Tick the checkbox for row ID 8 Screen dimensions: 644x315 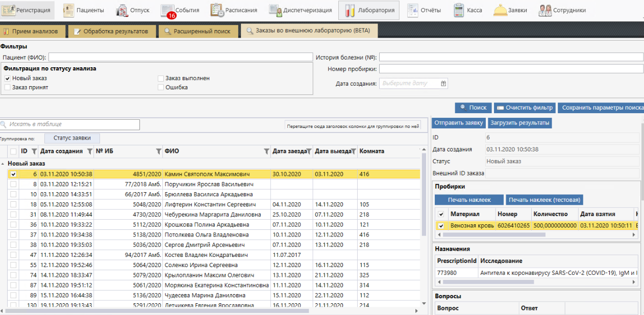[x=13, y=185]
